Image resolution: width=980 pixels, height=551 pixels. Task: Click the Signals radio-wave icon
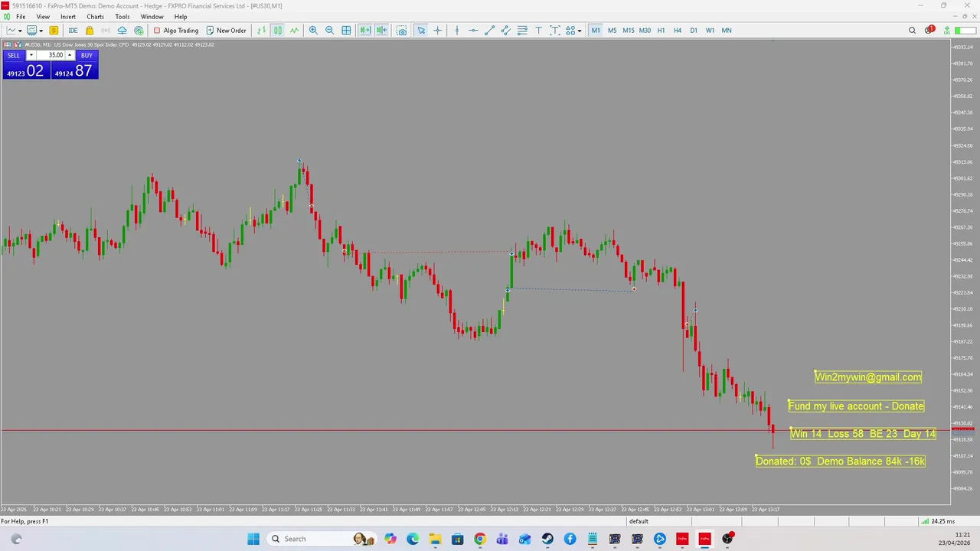[106, 31]
